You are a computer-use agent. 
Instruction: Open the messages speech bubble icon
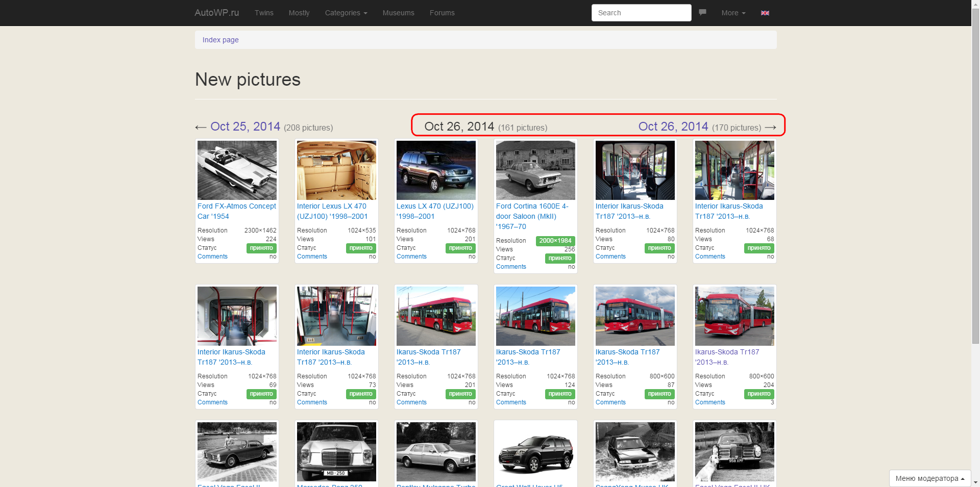pyautogui.click(x=702, y=13)
